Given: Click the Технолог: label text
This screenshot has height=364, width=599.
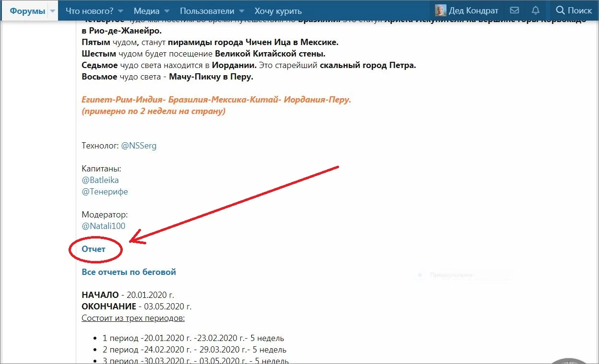Looking at the screenshot, I should [100, 146].
